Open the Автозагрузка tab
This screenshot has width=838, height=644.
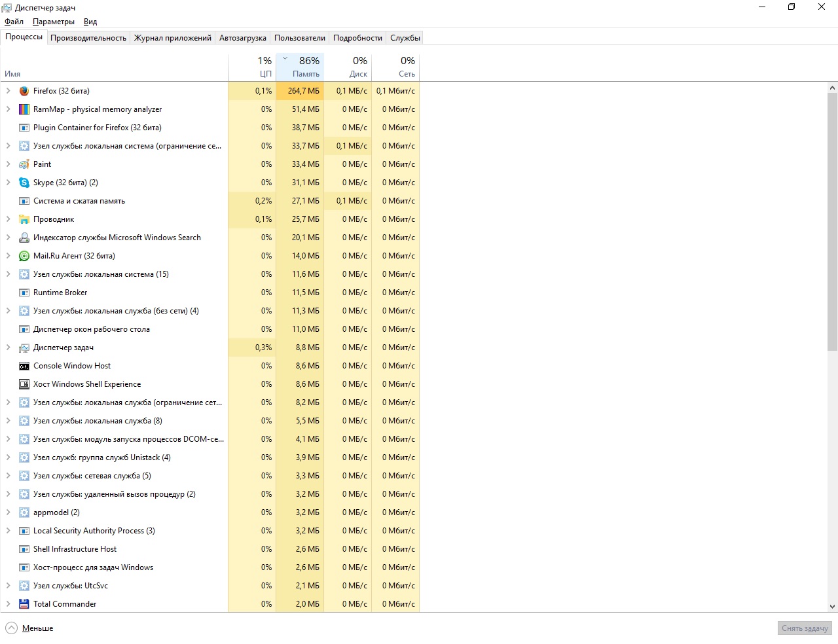coord(242,38)
